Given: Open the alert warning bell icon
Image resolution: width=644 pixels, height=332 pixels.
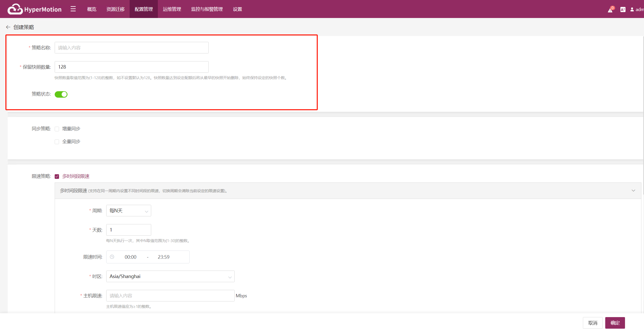Looking at the screenshot, I should pyautogui.click(x=610, y=10).
